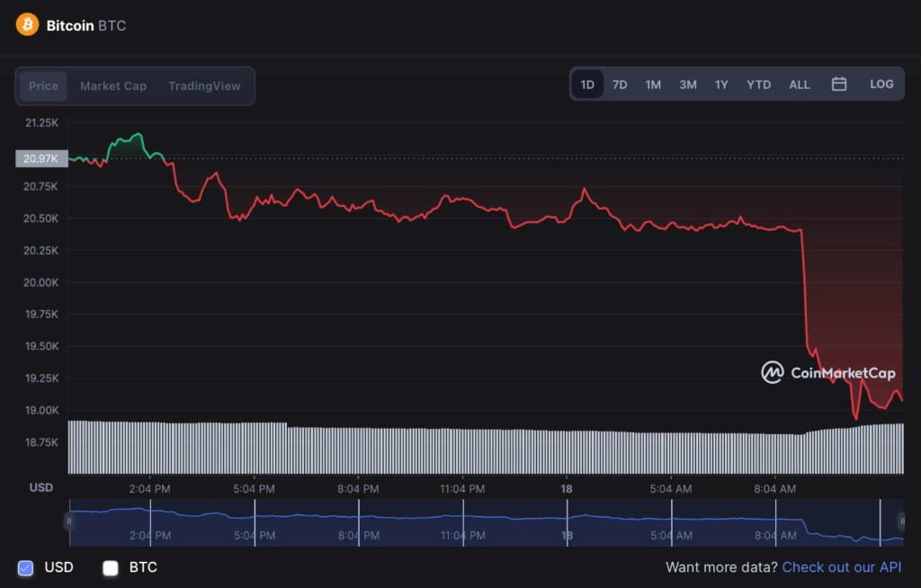Toggle LOG scale on the chart
This screenshot has width=921, height=588.
(x=881, y=84)
